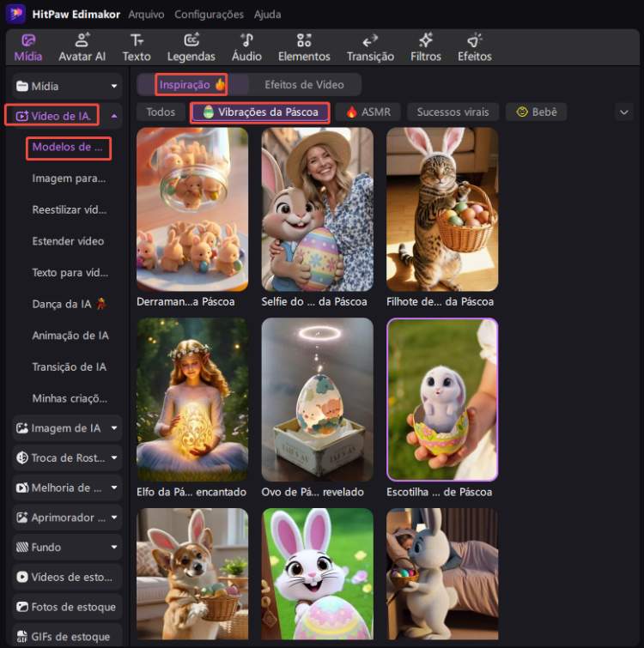
Task: Select the Texto tool icon
Action: coord(137,46)
